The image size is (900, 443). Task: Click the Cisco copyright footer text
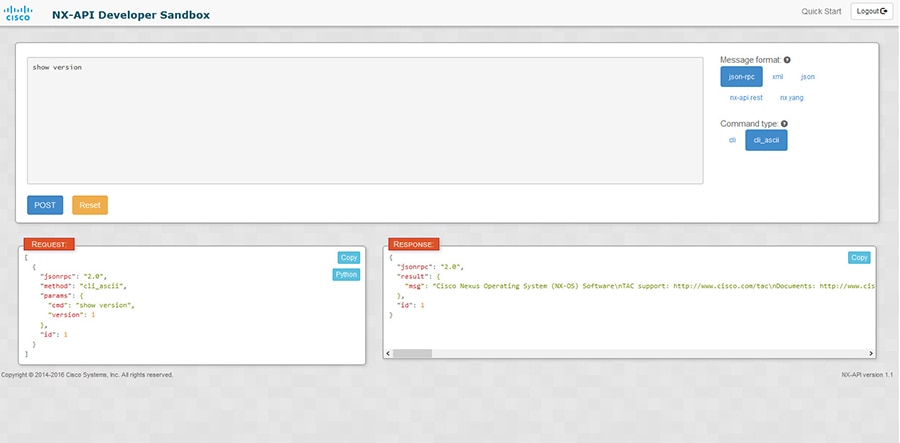(87, 375)
